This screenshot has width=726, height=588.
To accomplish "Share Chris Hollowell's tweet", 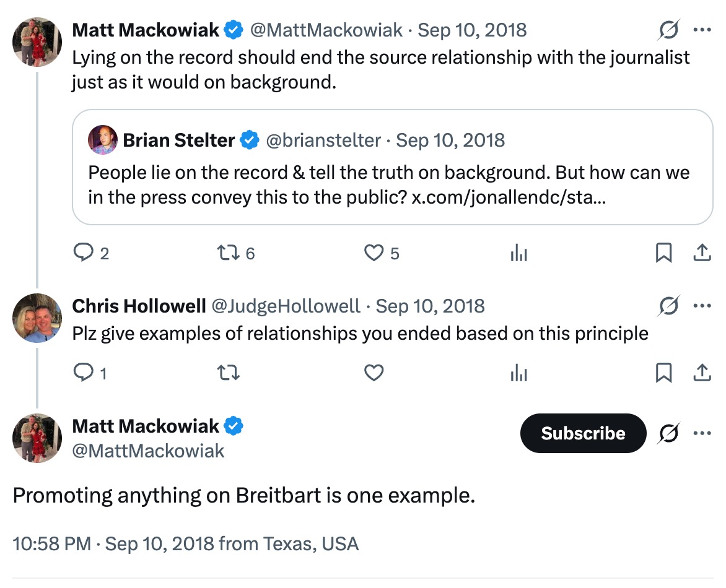I will (701, 373).
